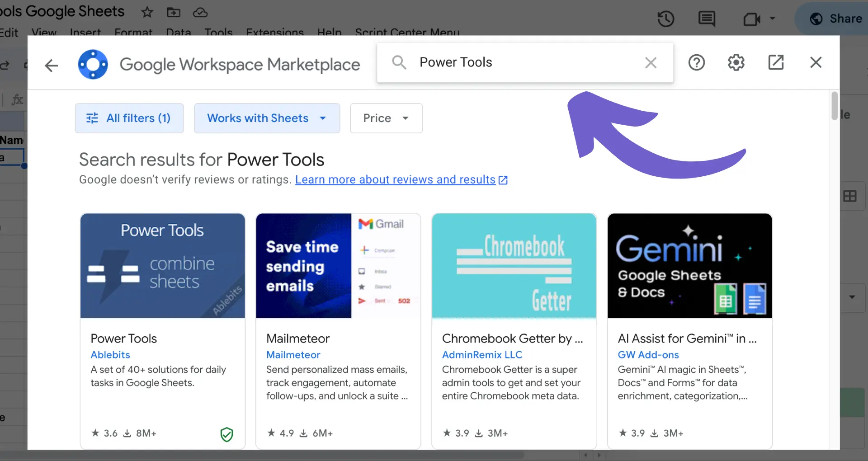Close the Marketplace dialog

coord(816,62)
